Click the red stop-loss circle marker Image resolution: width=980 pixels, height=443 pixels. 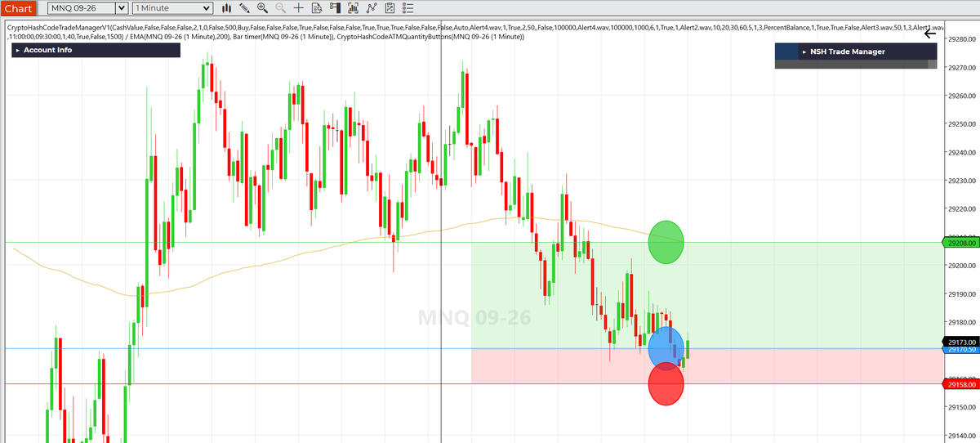click(x=666, y=383)
